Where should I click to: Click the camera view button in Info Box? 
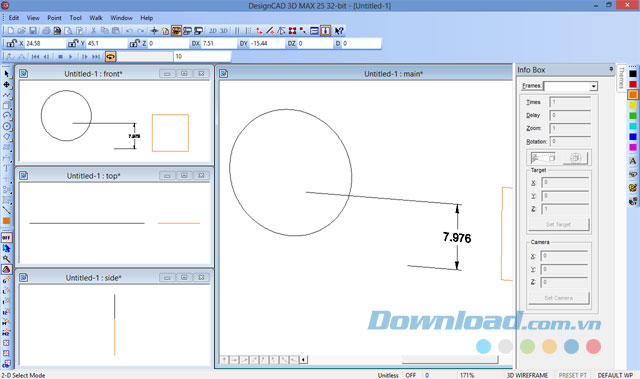(x=543, y=158)
